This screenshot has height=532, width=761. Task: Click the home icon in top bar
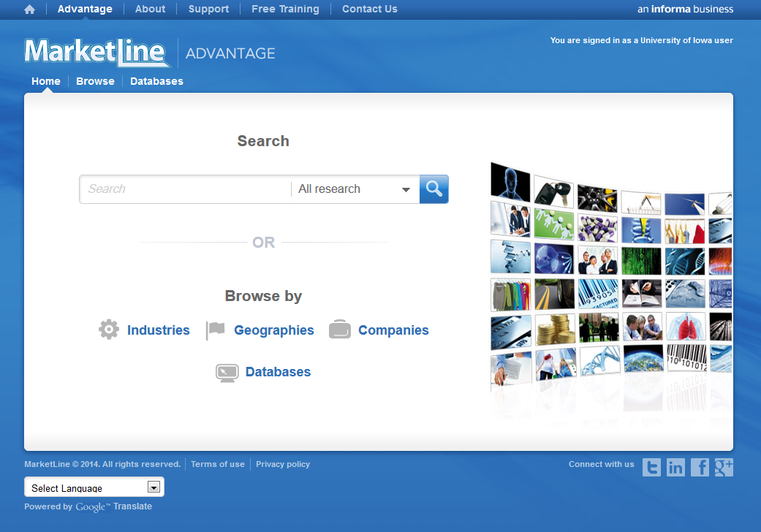click(x=29, y=9)
